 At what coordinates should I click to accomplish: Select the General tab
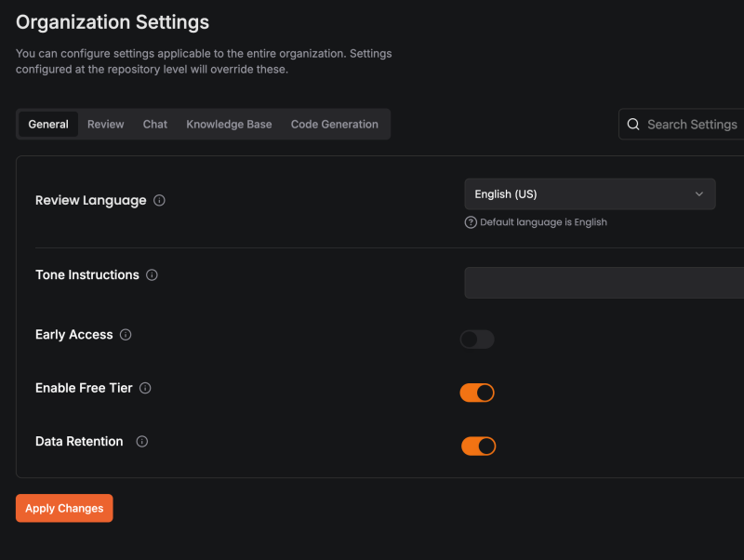tap(48, 125)
